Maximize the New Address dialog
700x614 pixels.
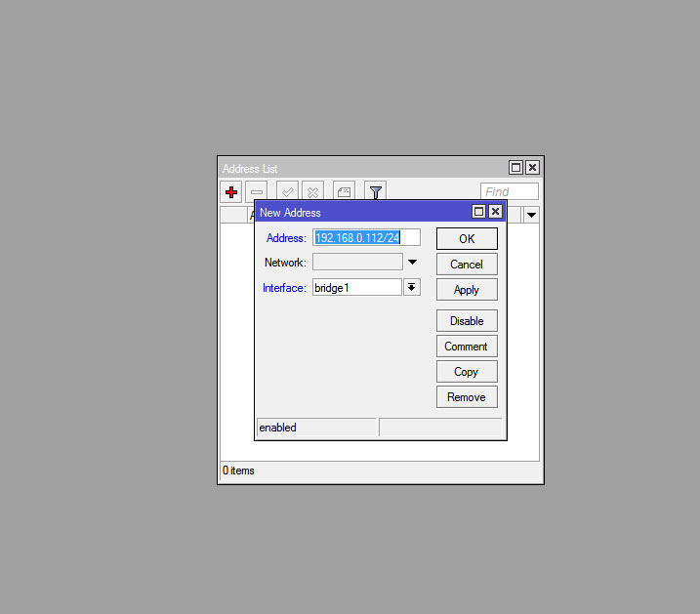479,212
